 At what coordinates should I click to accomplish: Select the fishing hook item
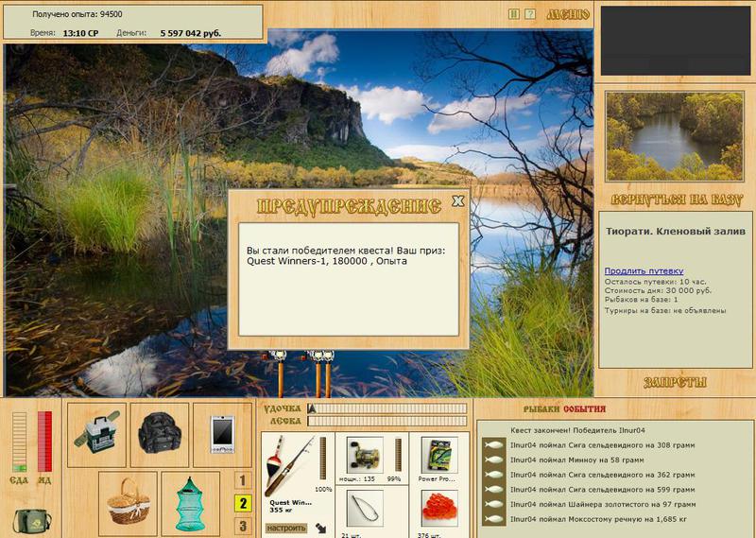(365, 509)
